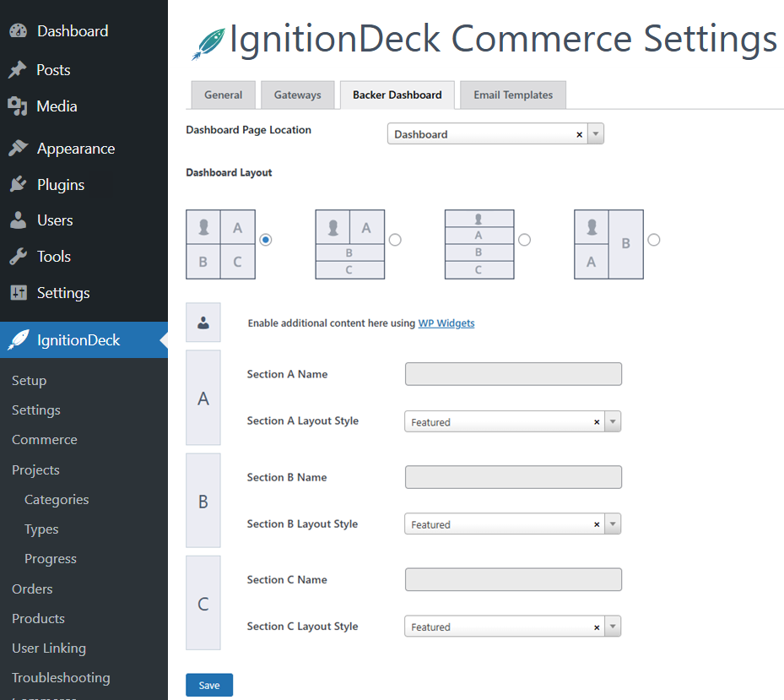The height and width of the screenshot is (700, 784).
Task: Open Section A Layout Style dropdown
Action: 613,421
